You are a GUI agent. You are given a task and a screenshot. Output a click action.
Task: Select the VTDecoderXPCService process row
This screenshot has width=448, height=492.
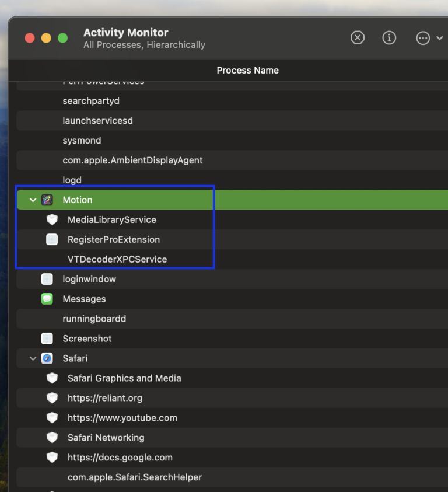pyautogui.click(x=117, y=259)
